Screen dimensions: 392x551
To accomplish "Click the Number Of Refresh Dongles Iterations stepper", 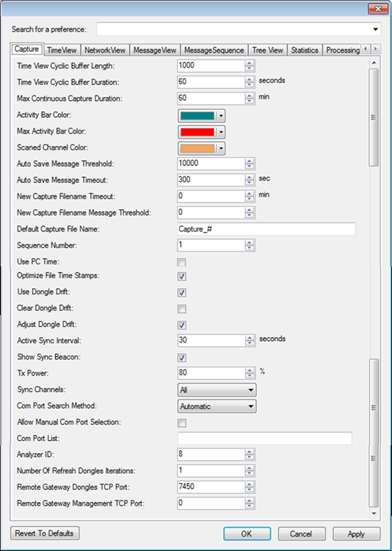I will click(249, 471).
